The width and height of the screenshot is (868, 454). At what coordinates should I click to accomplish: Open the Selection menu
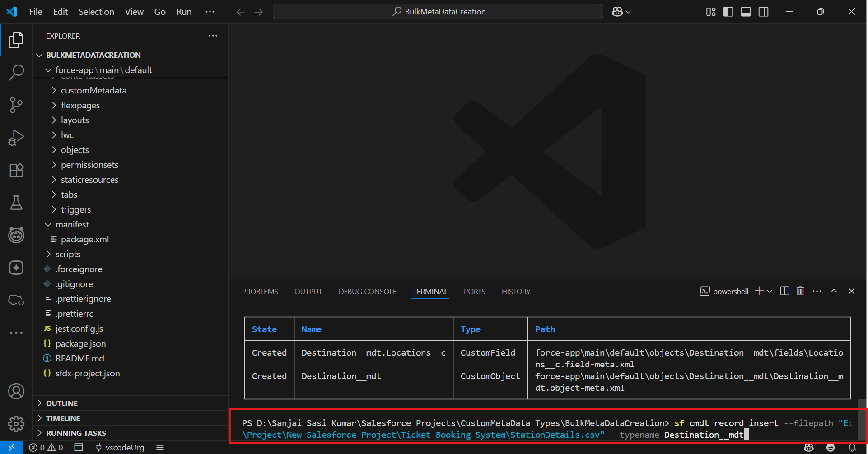[x=96, y=12]
